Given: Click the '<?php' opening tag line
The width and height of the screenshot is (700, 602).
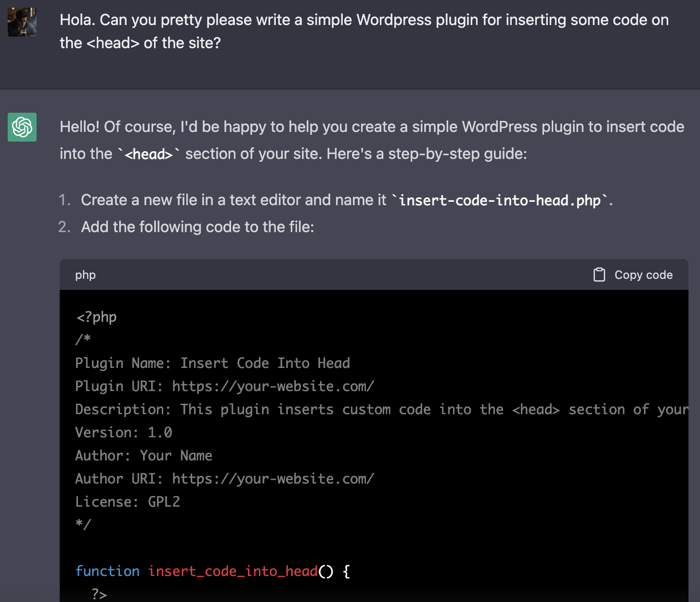Looking at the screenshot, I should tap(96, 317).
